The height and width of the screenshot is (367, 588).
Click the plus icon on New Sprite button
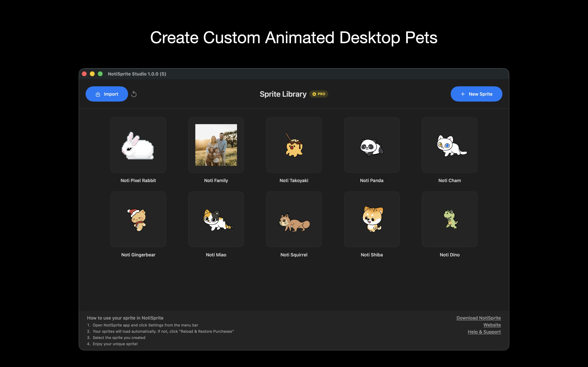point(462,94)
